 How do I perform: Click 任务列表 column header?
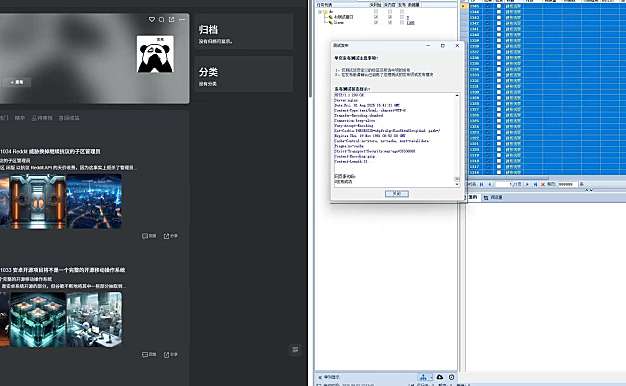click(324, 5)
